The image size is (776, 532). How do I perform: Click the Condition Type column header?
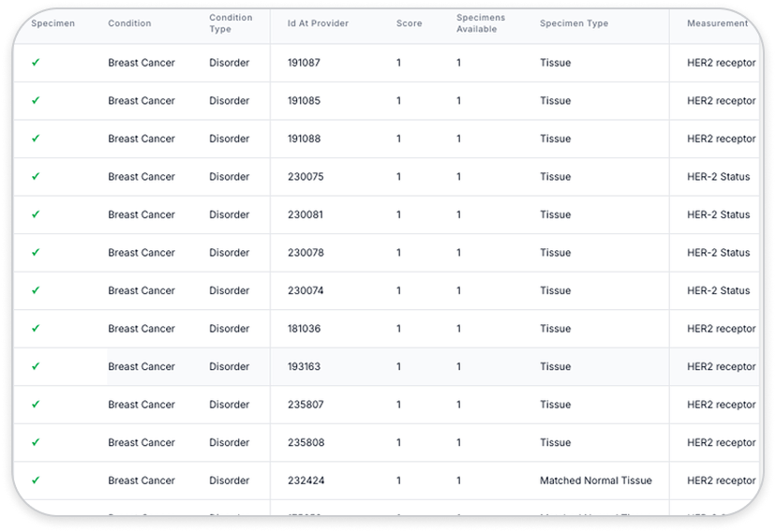231,23
